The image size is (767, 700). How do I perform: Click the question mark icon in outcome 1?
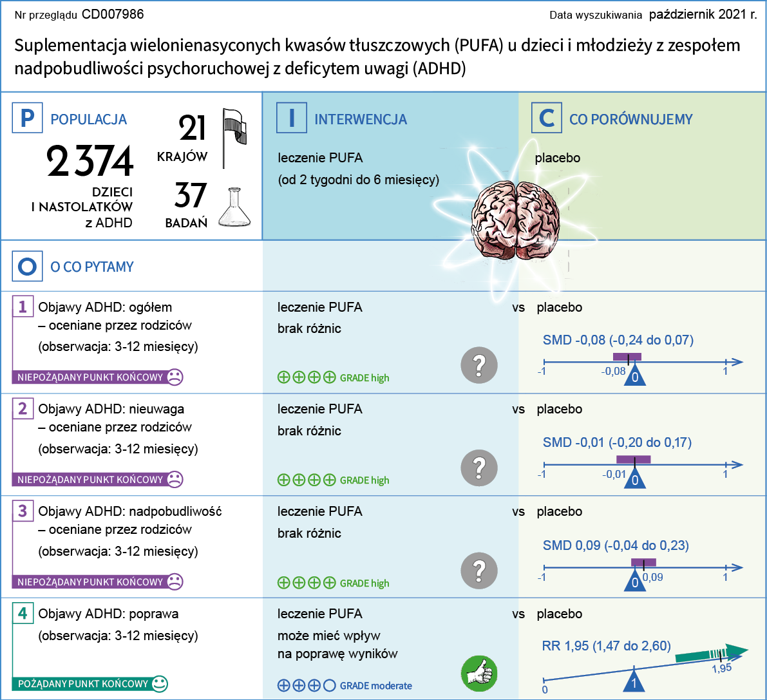[x=479, y=365]
